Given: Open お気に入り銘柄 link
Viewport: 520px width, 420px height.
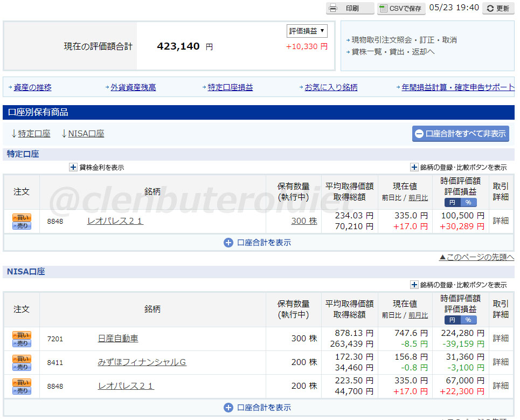Looking at the screenshot, I should pyautogui.click(x=331, y=87).
